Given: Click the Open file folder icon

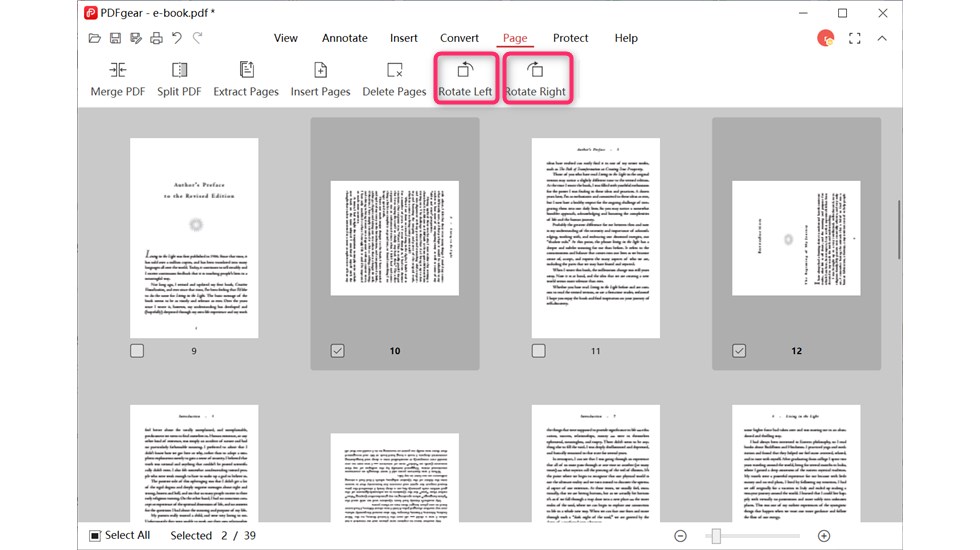Looking at the screenshot, I should tap(95, 39).
